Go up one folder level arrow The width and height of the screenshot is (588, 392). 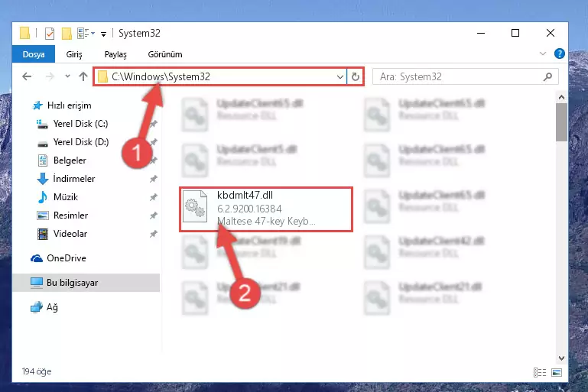tap(83, 76)
